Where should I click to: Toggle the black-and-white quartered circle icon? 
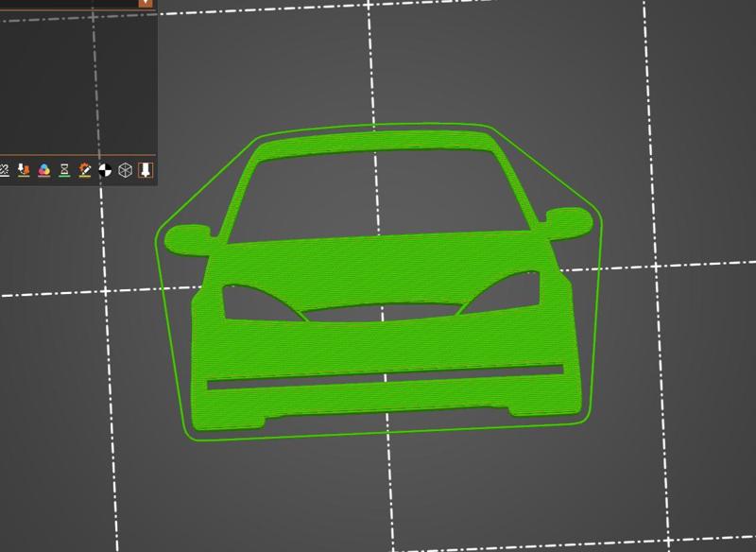tap(105, 170)
